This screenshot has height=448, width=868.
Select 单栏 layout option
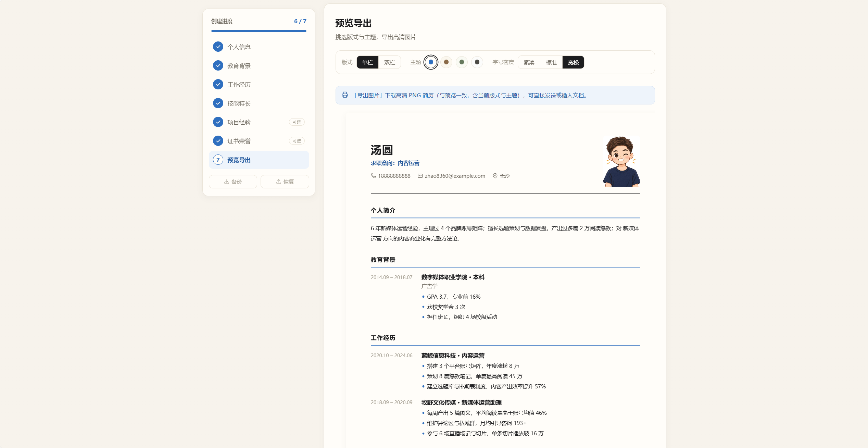(367, 62)
